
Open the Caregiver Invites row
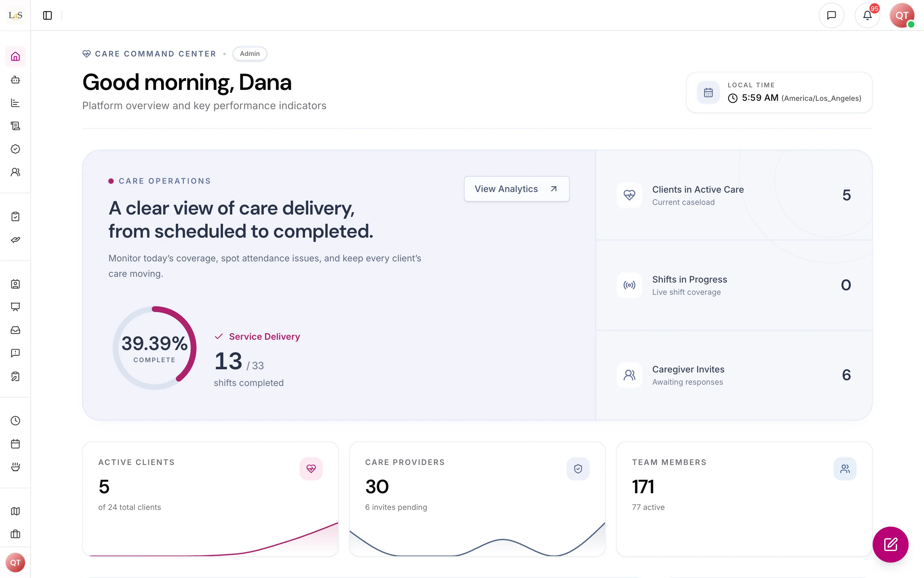tap(734, 375)
